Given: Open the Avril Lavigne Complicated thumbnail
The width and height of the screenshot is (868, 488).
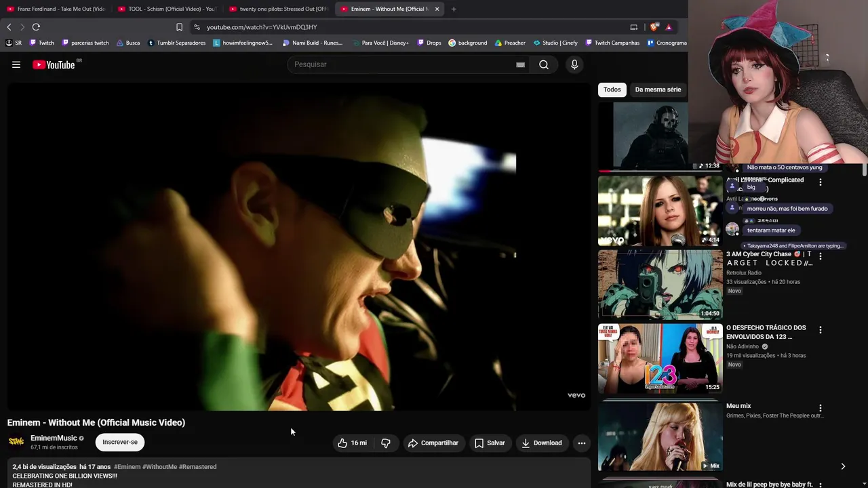Looking at the screenshot, I should pyautogui.click(x=660, y=211).
